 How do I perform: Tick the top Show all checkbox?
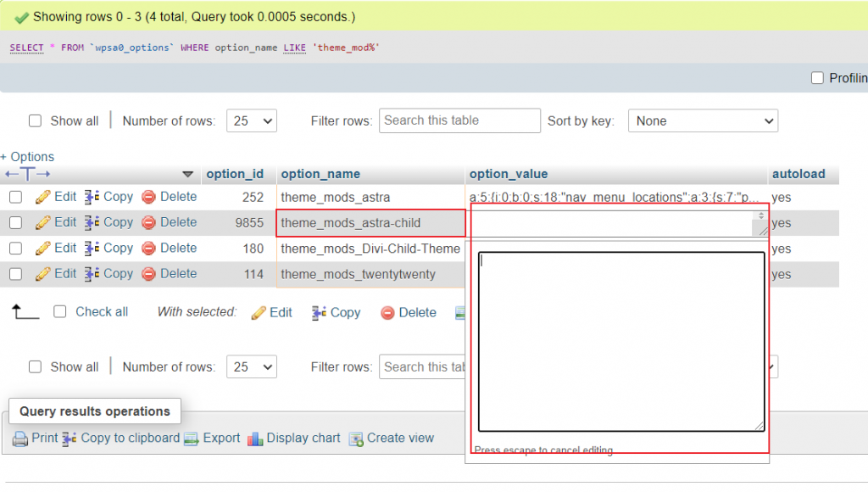click(x=35, y=120)
